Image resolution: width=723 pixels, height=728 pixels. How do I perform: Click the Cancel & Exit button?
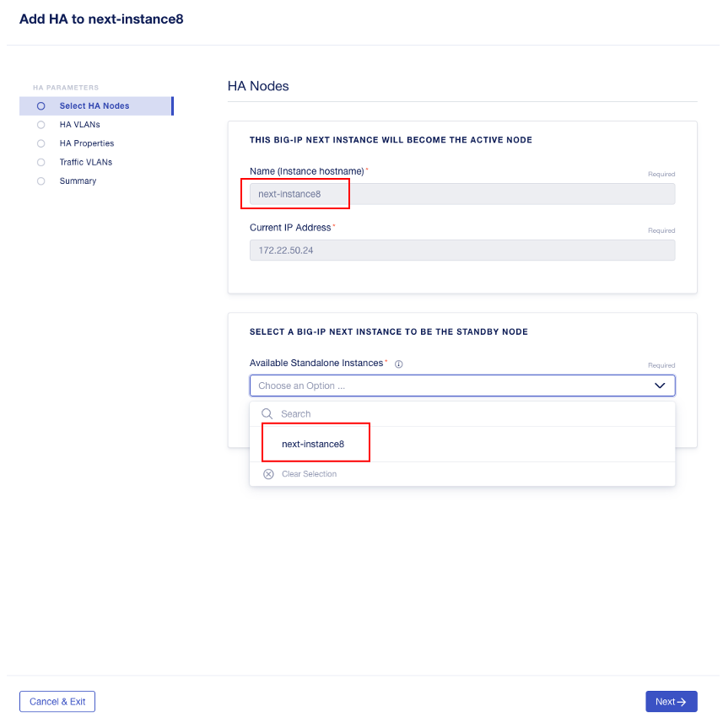tap(57, 702)
